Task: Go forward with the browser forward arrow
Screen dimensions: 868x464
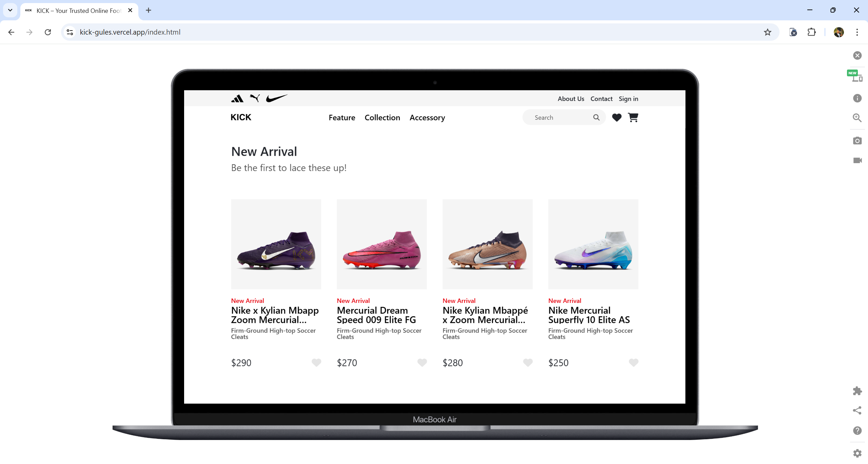Action: [29, 32]
